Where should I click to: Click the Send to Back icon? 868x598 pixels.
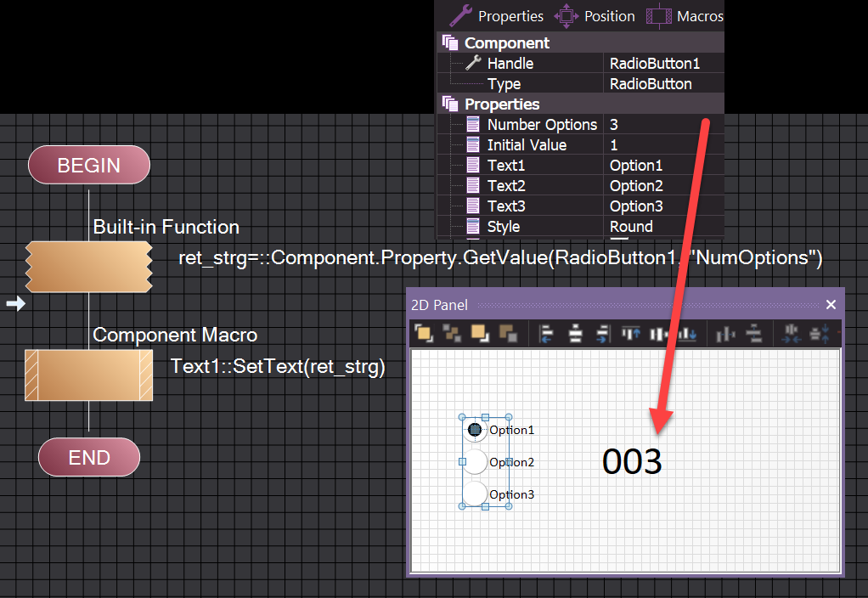(x=452, y=333)
